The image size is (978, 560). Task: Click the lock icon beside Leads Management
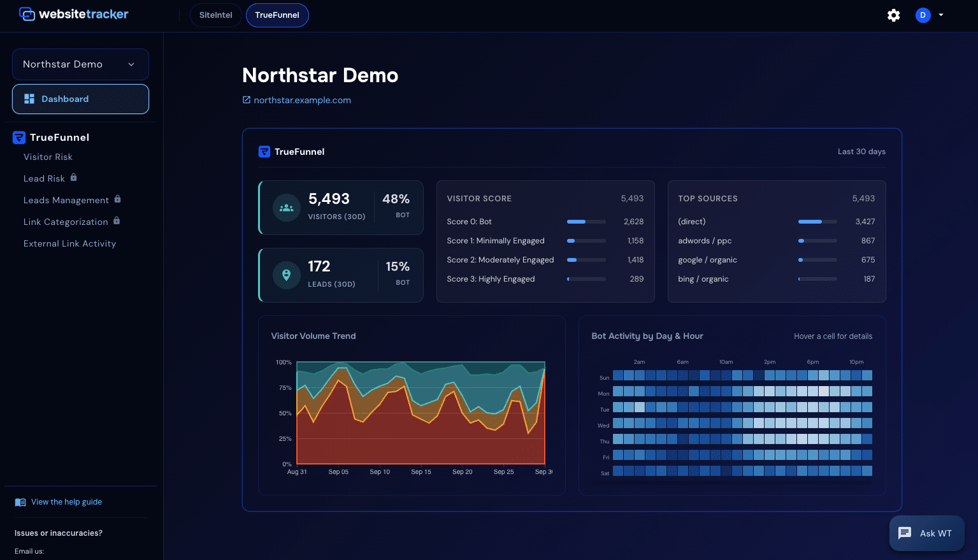tap(117, 199)
